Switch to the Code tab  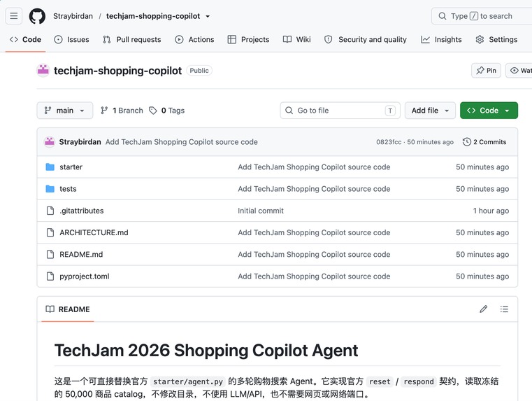click(25, 39)
